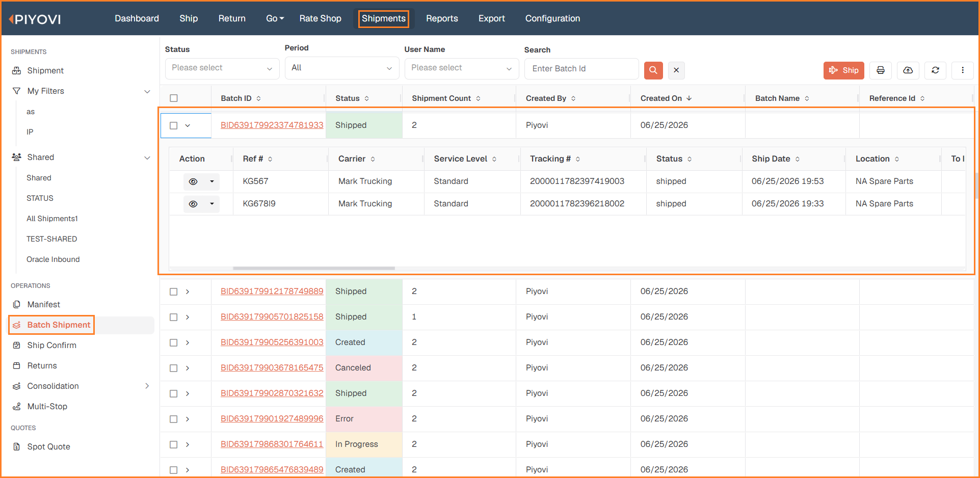Image resolution: width=980 pixels, height=478 pixels.
Task: Open the Dashboard tab
Action: [x=137, y=18]
